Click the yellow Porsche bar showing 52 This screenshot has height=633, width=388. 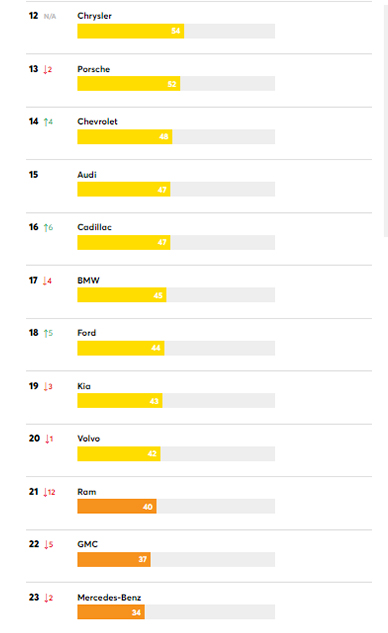129,84
